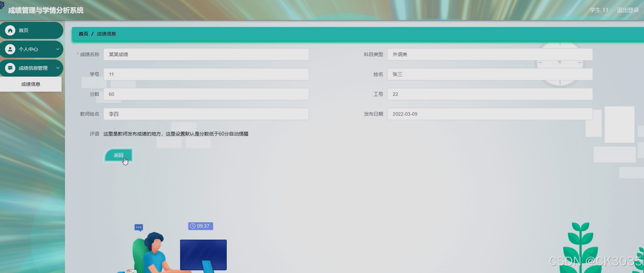
Task: Click the system title 成绩管理与学情分析系统
Action: pyautogui.click(x=46, y=10)
